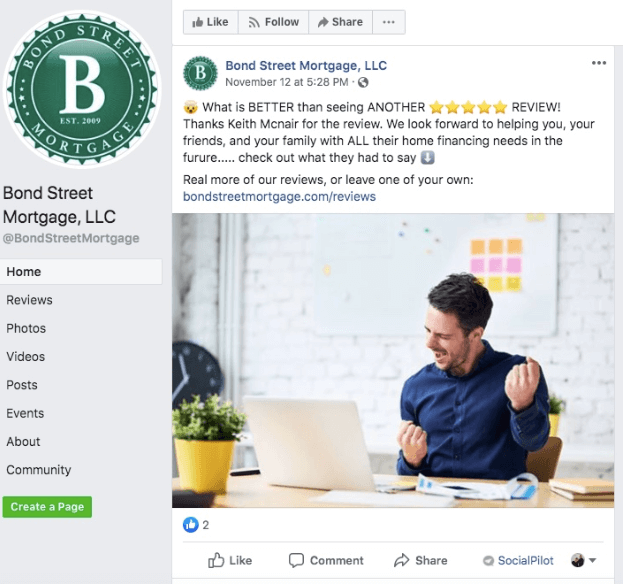
Task: Comment on the post
Action: tap(326, 560)
